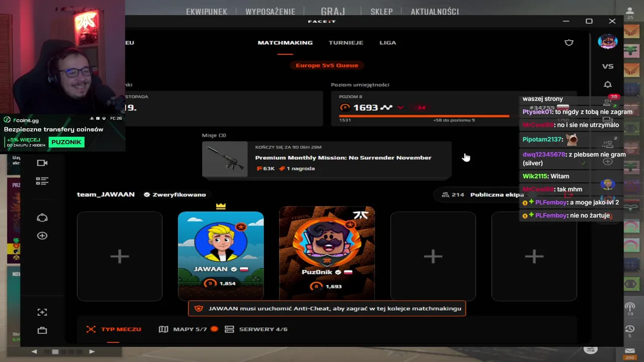644x362 pixels.
Task: Open the shield icon in FACEIT header
Action: pos(569,43)
